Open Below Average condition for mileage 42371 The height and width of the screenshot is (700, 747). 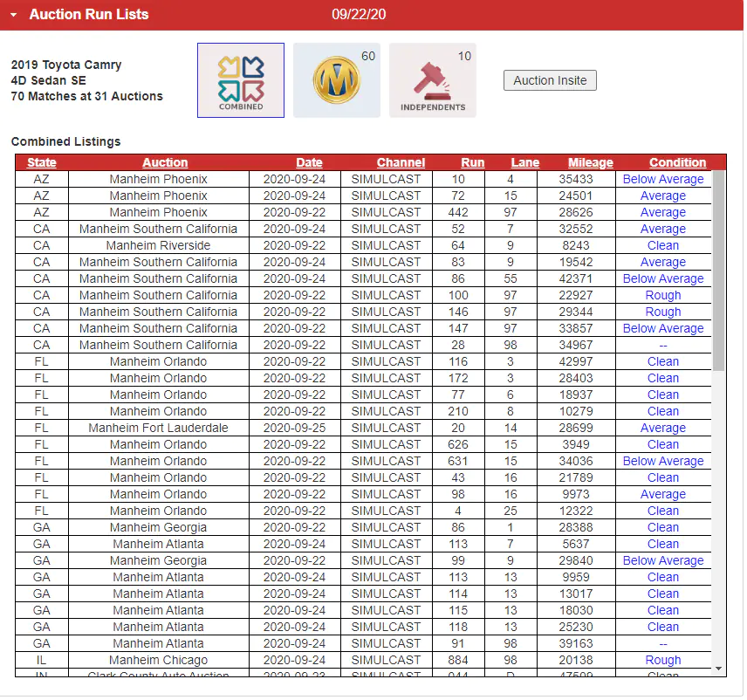click(x=665, y=279)
